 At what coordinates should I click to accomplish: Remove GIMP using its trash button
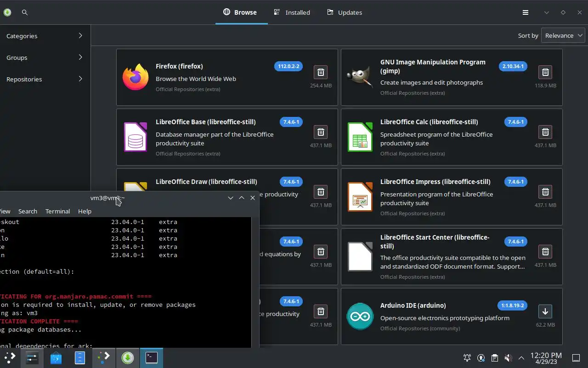coord(545,72)
